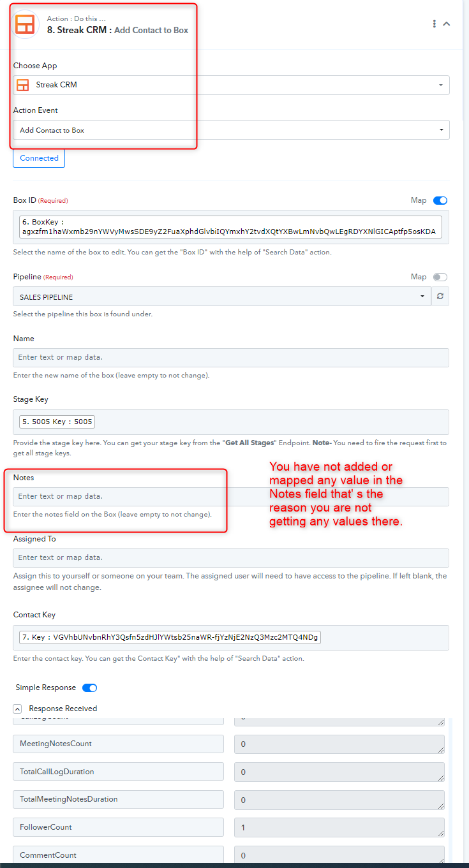Click the MeetingNotesCount label field
The image size is (469, 868).
tap(118, 744)
